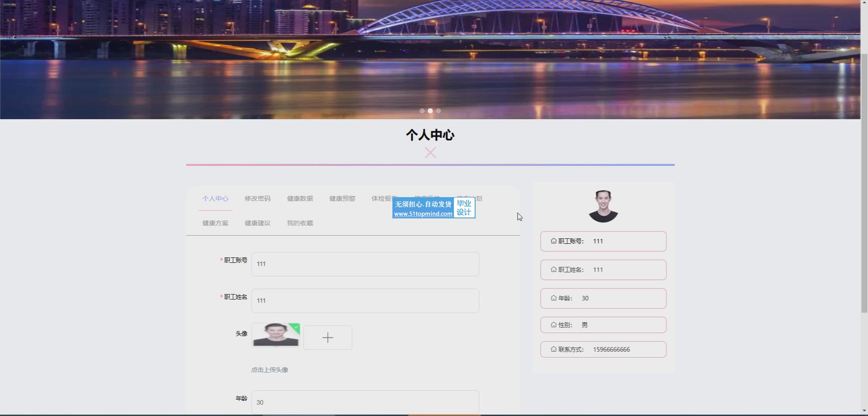Click the plus icon to upload avatar
Viewport: 868px width, 416px height.
pos(327,337)
